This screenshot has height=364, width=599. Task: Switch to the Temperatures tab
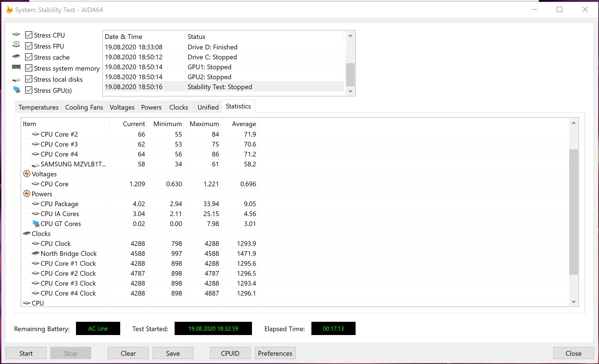(x=38, y=107)
